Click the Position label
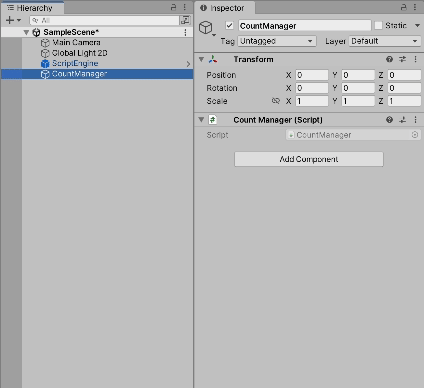424x388 pixels. tap(221, 75)
